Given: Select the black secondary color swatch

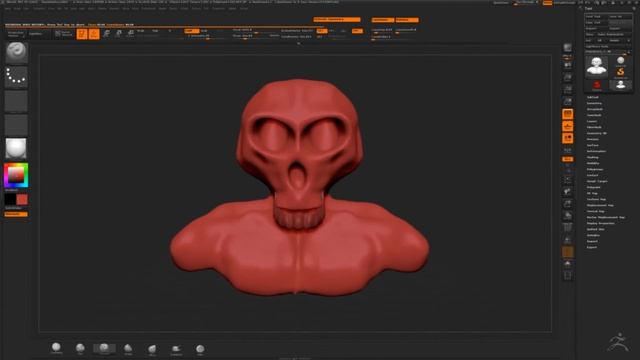Looking at the screenshot, I should 10,199.
